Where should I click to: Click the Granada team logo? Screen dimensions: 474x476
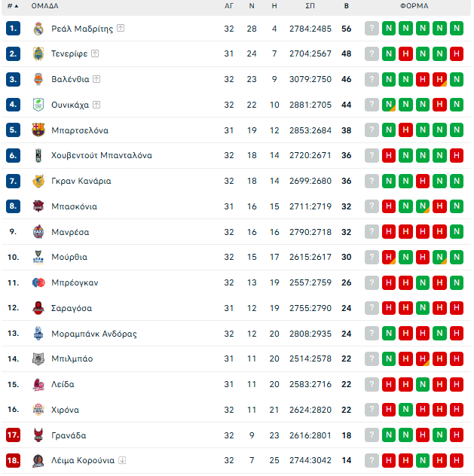coord(38,435)
